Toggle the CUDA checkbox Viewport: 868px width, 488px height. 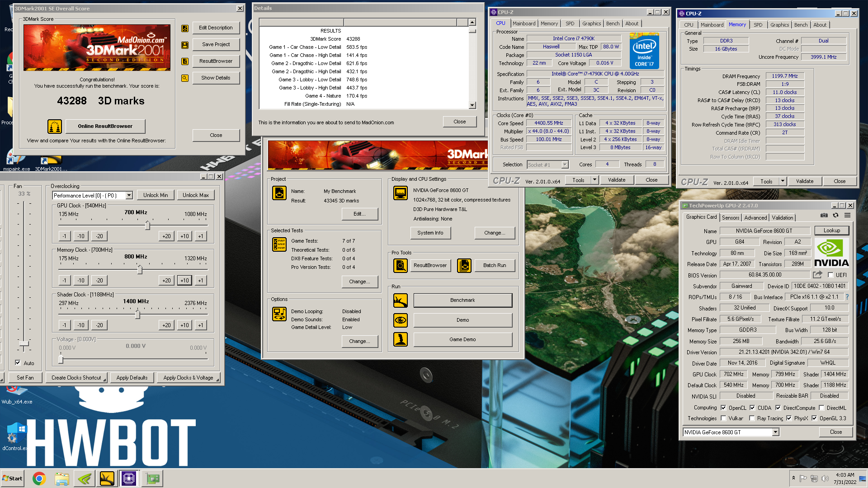(752, 408)
